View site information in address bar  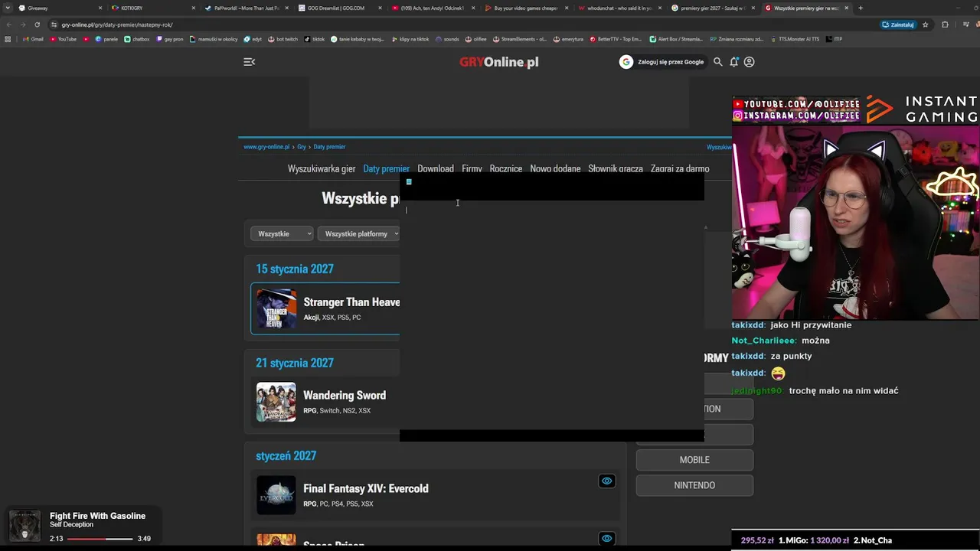pos(54,24)
